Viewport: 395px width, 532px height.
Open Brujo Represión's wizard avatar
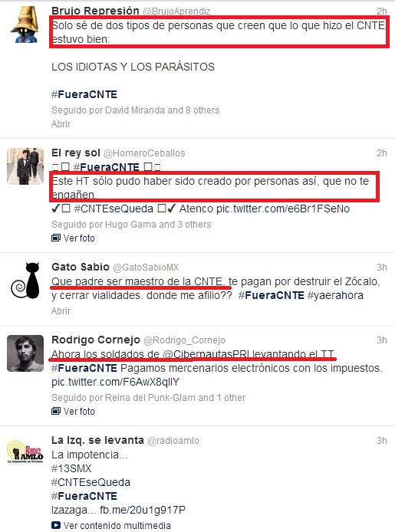tap(25, 25)
